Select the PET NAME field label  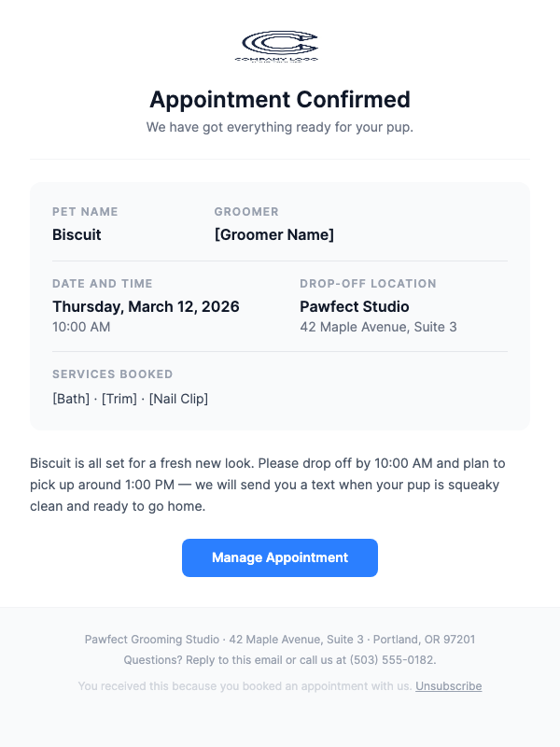coord(85,212)
